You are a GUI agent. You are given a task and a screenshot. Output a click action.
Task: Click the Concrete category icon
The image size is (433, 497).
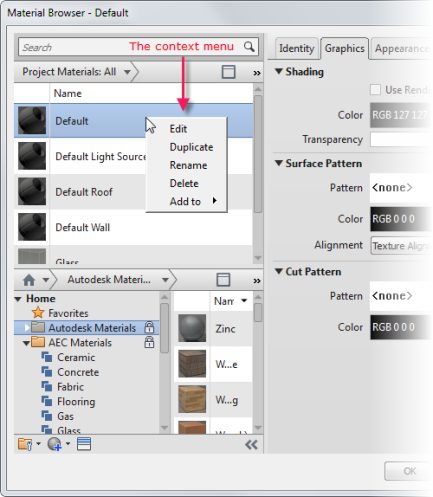pos(47,372)
